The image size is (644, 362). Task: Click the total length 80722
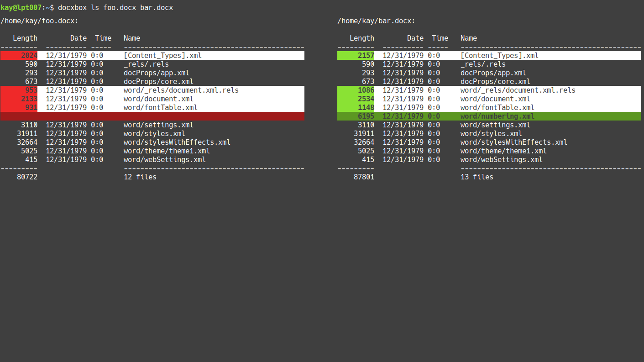point(27,177)
